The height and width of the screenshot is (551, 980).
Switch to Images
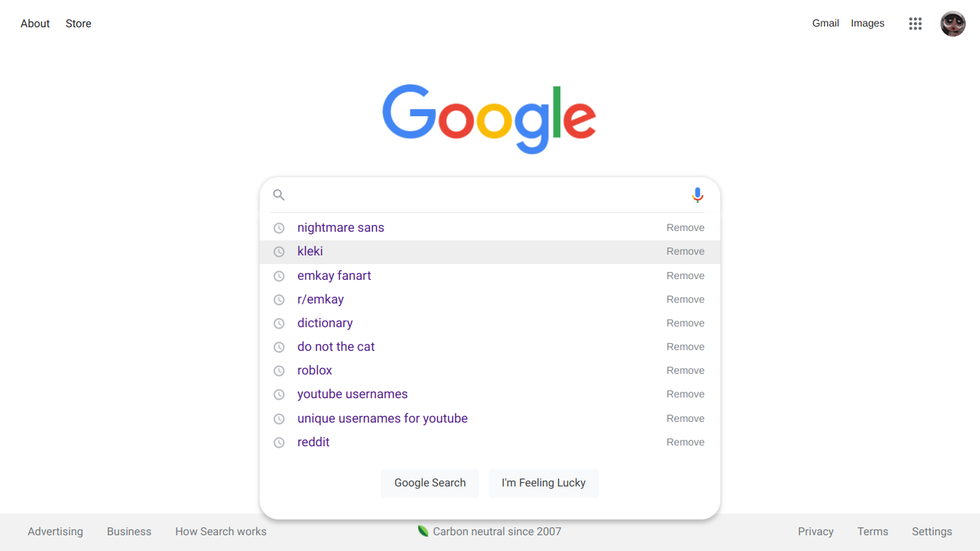point(867,23)
